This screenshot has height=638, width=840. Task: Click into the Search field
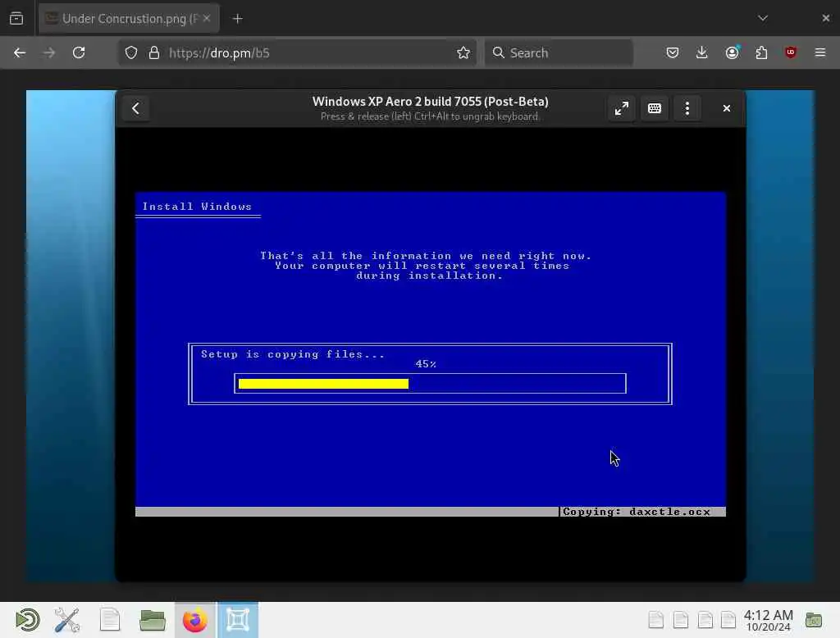(x=559, y=52)
